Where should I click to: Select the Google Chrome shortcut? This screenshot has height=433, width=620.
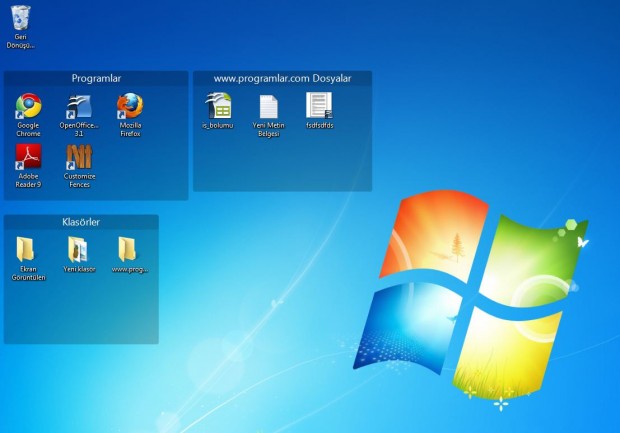coord(28,106)
